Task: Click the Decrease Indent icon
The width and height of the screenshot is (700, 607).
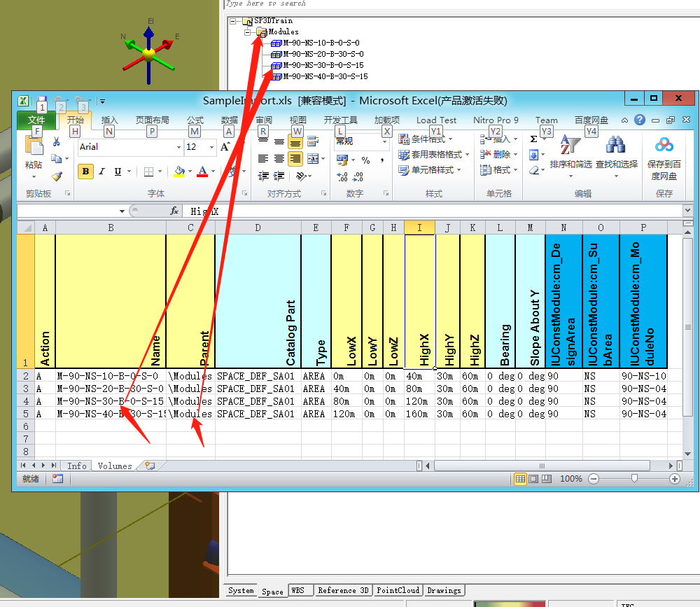Action: pyautogui.click(x=263, y=176)
